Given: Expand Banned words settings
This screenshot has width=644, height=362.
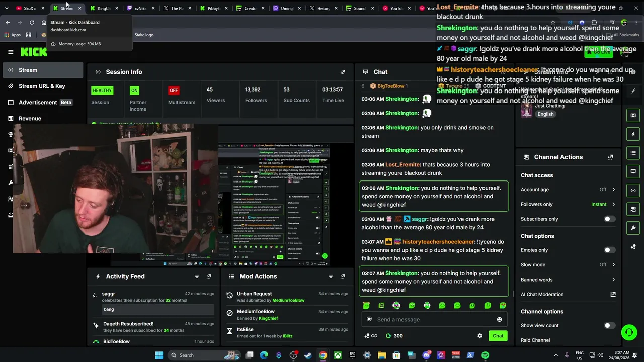Looking at the screenshot, I should 613,280.
